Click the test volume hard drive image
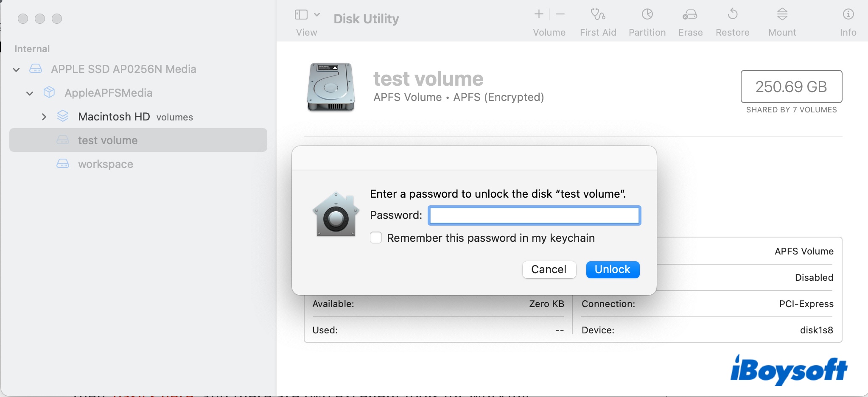 [x=330, y=87]
